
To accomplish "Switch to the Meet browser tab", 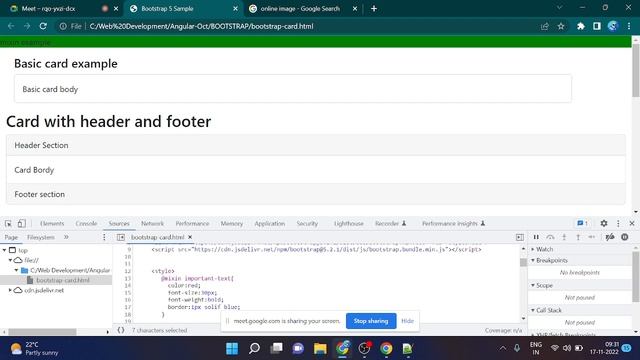I will 48,9.
